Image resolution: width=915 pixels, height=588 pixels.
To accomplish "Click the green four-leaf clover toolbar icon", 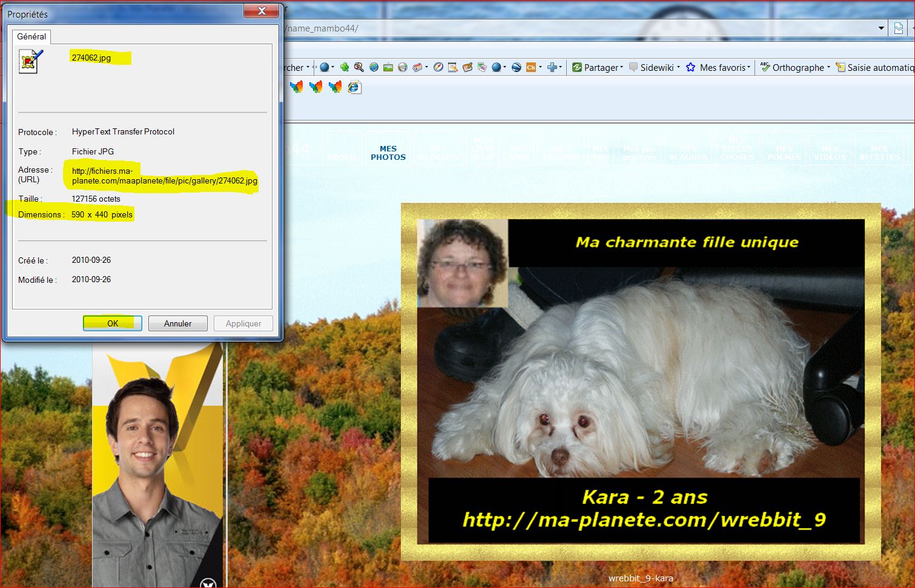I will 345,67.
